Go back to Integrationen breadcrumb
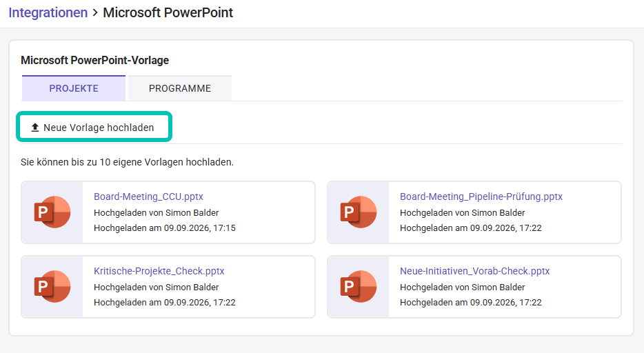 coord(48,12)
